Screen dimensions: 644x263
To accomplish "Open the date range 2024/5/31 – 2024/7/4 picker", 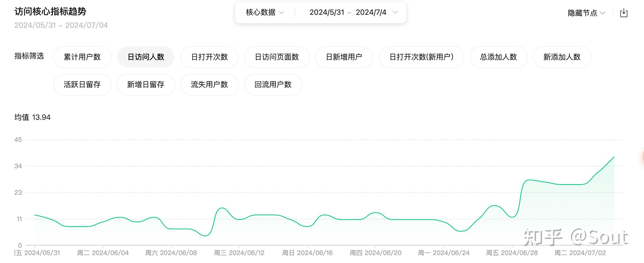I will pos(354,12).
